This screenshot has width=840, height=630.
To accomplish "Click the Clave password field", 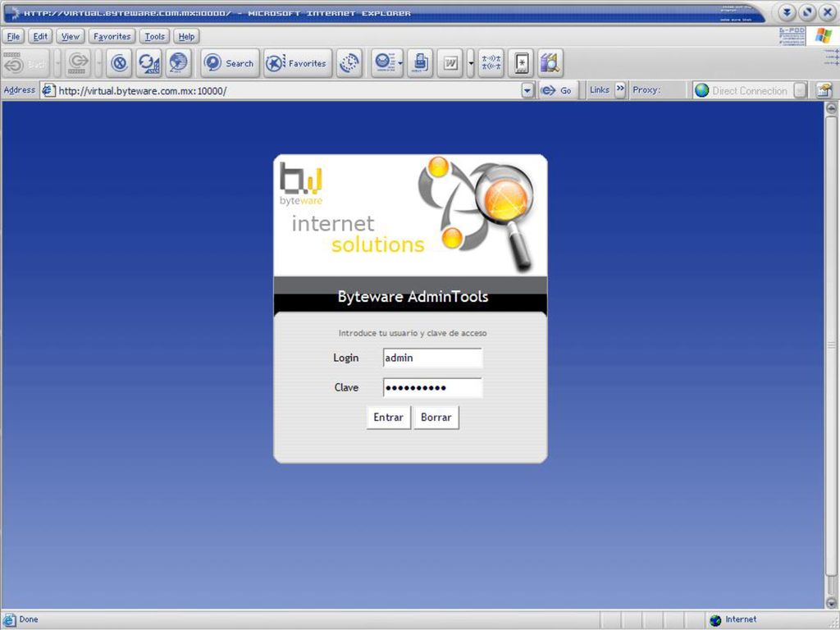I will tap(432, 387).
